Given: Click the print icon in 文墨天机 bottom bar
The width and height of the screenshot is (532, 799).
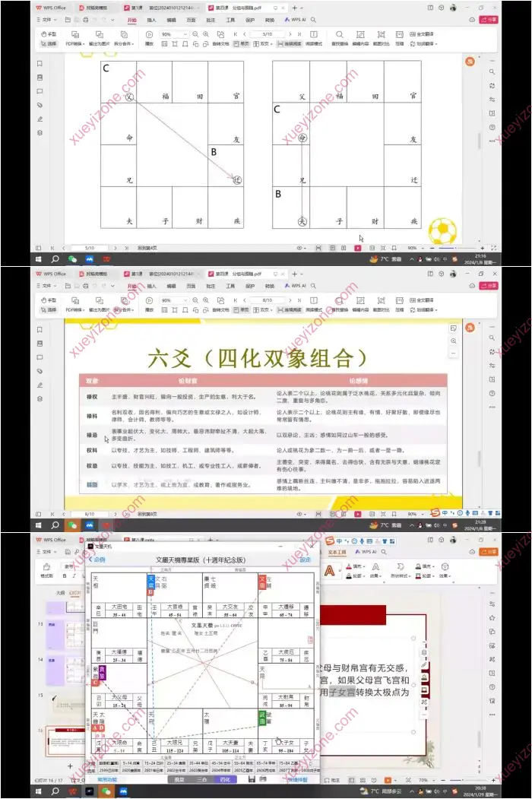Looking at the screenshot, I should click(x=263, y=779).
